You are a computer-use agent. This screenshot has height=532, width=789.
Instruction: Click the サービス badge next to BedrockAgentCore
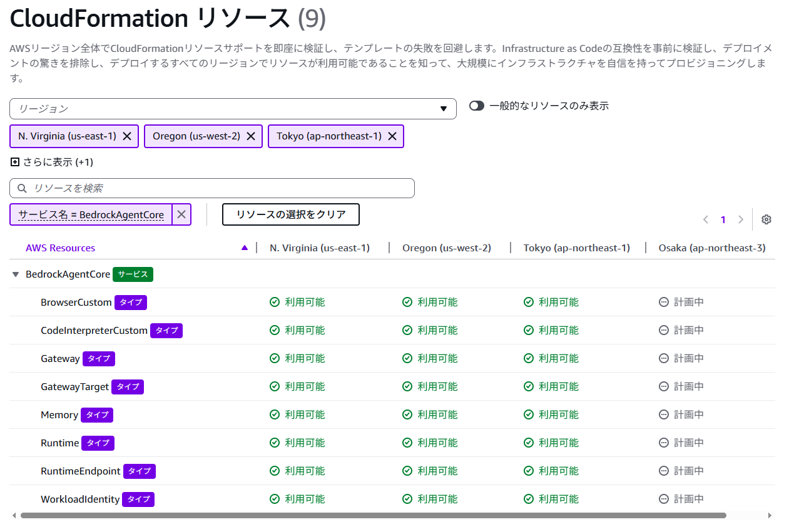click(133, 274)
